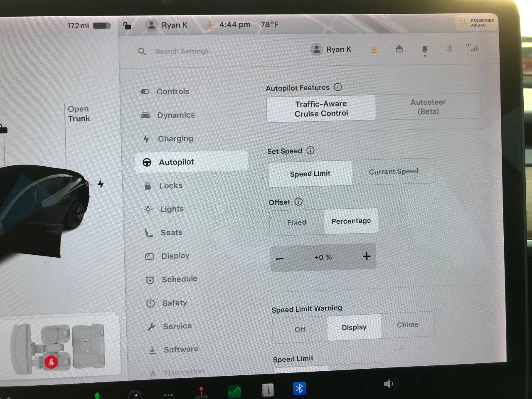Open the notifications bell icon
The height and width of the screenshot is (399, 532).
pos(424,49)
